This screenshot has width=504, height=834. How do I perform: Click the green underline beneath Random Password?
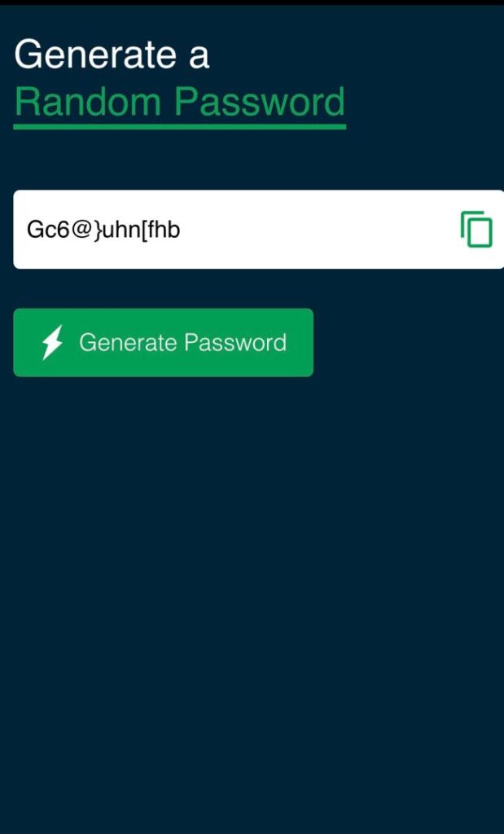click(x=180, y=126)
